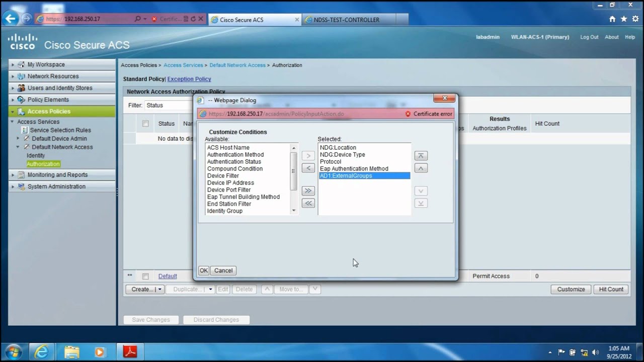Screen dimensions: 644x362
Task: Click the volume icon in system tray
Action: point(595,352)
